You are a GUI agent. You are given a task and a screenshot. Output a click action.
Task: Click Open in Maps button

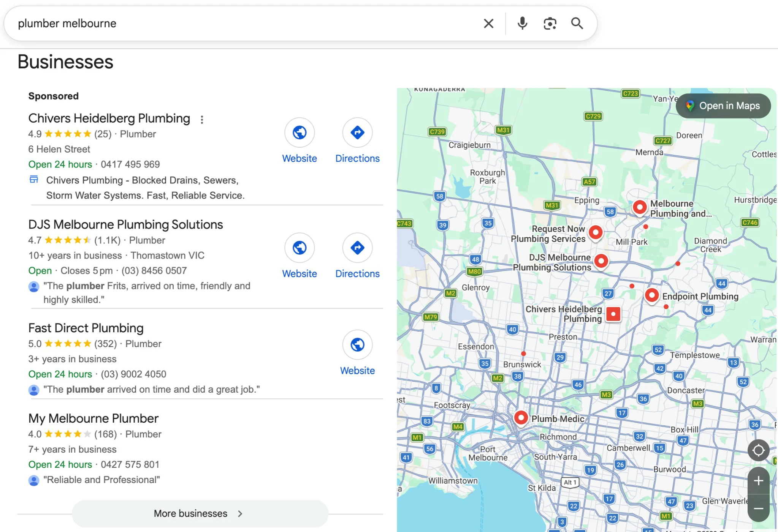click(x=723, y=106)
